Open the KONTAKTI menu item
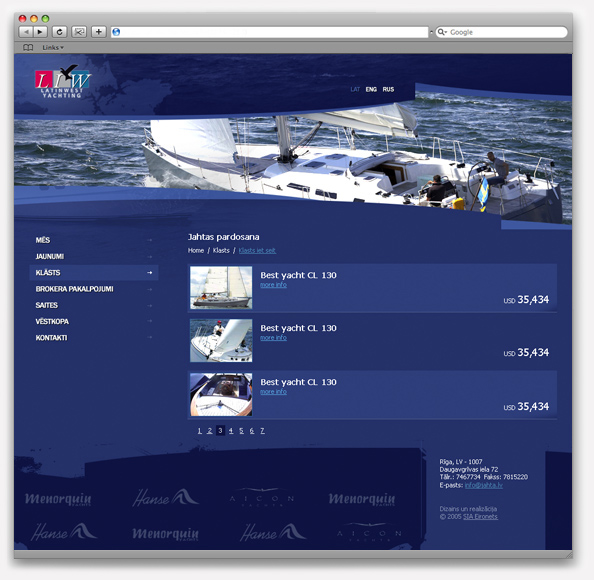The image size is (594, 580). (52, 338)
